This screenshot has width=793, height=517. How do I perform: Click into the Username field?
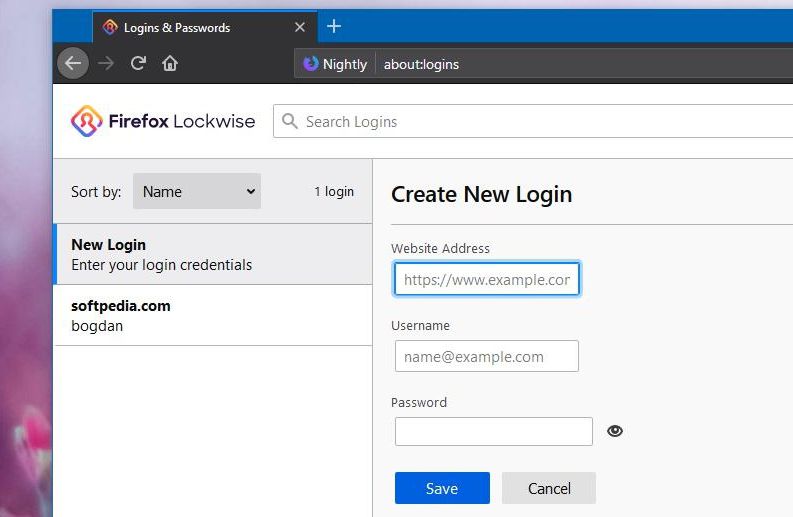point(487,356)
